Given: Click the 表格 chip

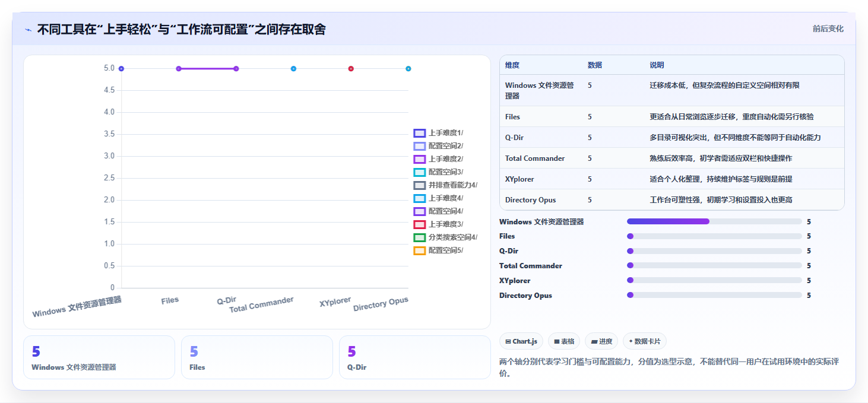Looking at the screenshot, I should click(x=564, y=341).
